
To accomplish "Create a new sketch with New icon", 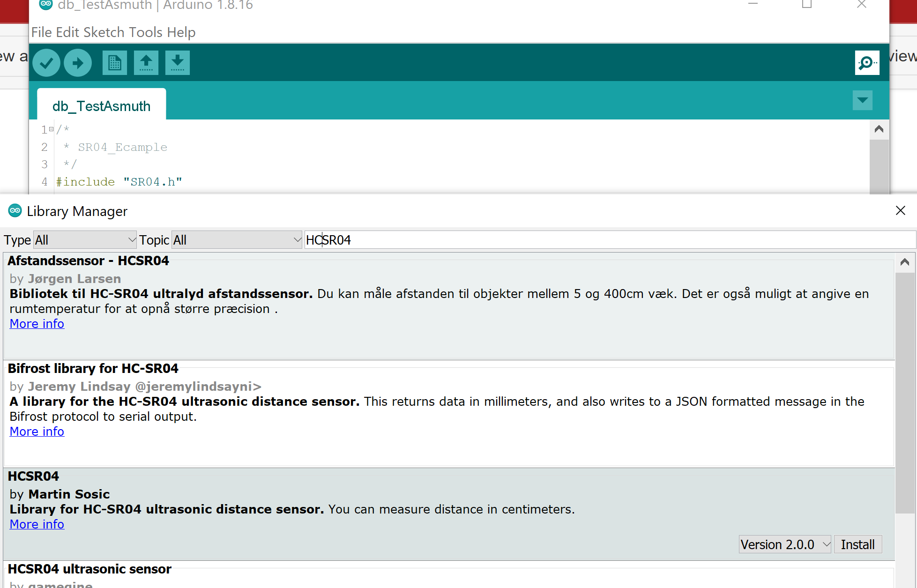I will 115,62.
